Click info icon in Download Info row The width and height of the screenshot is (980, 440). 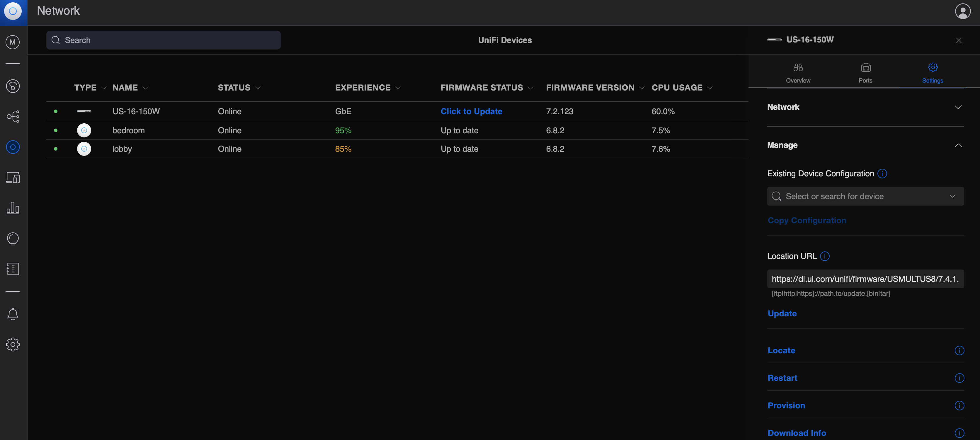coord(959,433)
